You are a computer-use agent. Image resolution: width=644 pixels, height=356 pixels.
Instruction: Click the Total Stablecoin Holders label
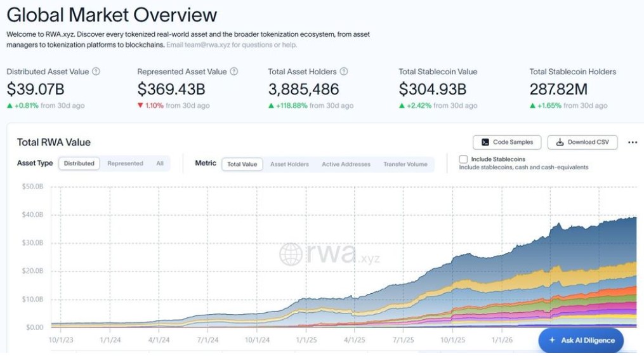[572, 72]
